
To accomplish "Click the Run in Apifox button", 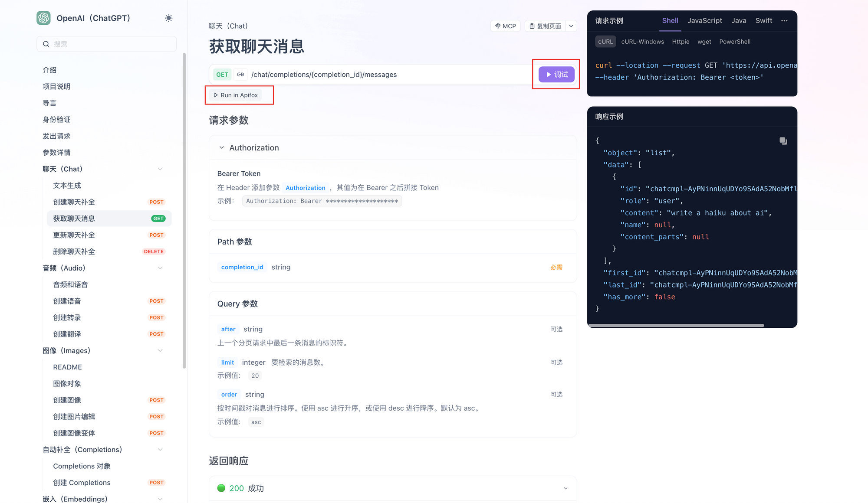I will (x=236, y=95).
